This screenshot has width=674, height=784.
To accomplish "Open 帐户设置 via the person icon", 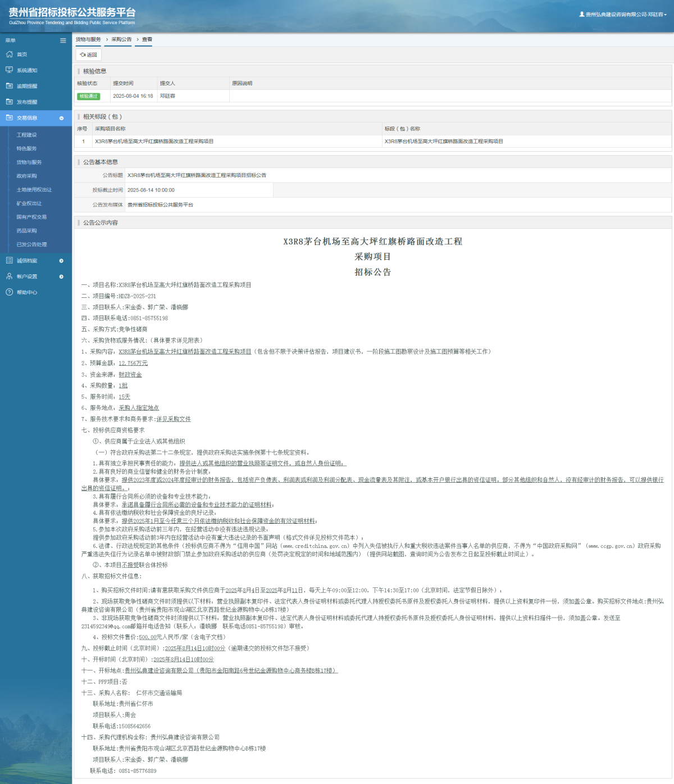I will (8, 277).
